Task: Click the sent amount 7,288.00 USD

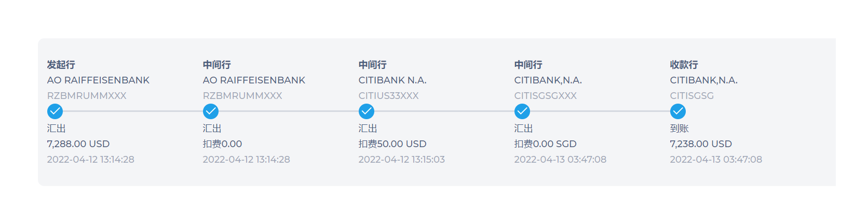Action: coord(78,144)
